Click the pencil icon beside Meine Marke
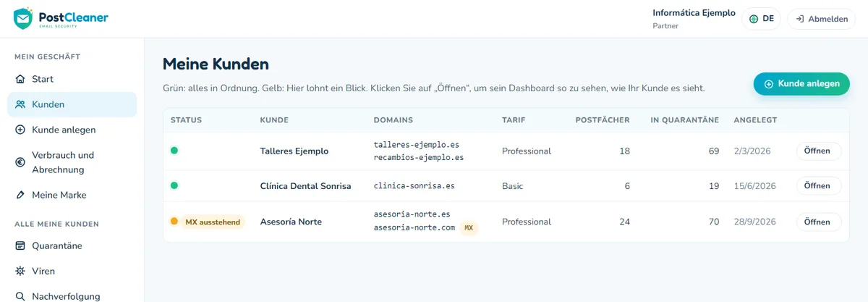This screenshot has height=302, width=868. coord(20,195)
